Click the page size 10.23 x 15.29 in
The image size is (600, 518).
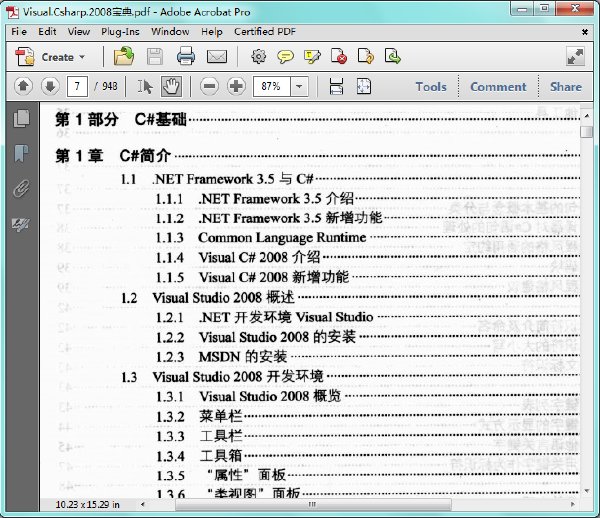tap(88, 505)
